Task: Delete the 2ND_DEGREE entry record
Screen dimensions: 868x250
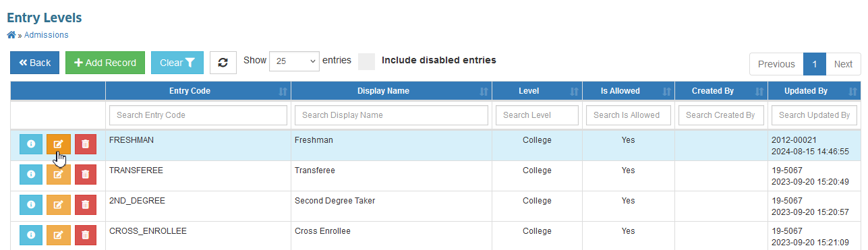Action: [x=85, y=205]
